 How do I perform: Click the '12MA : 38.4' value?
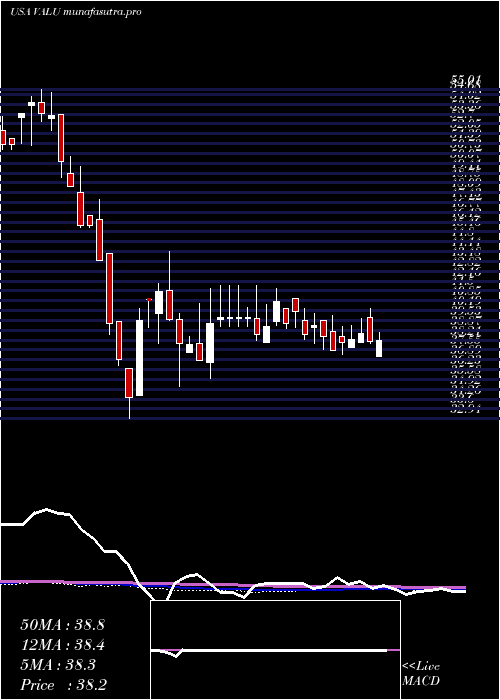point(62,645)
